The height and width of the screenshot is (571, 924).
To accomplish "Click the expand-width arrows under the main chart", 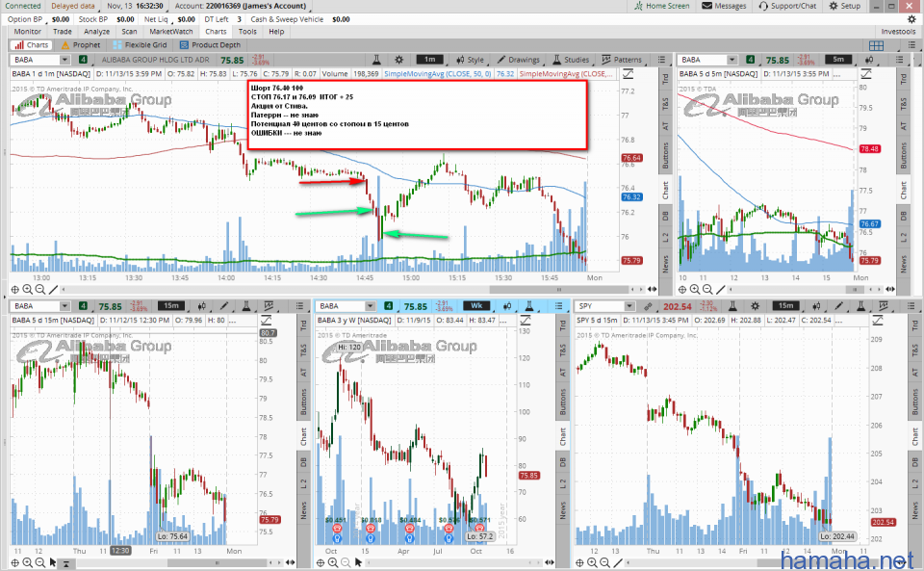I will coord(652,289).
